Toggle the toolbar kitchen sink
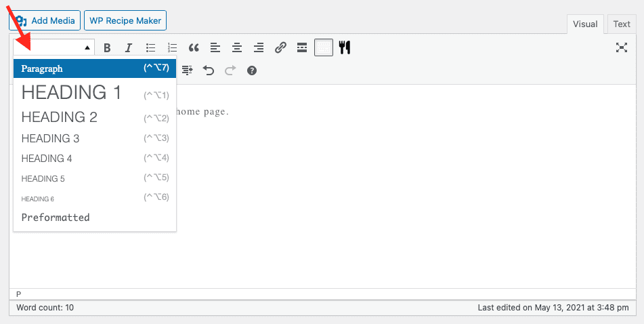The image size is (644, 324). pos(324,47)
